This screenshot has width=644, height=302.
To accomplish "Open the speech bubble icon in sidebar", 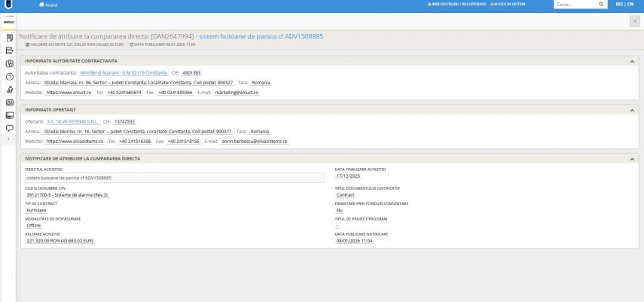I will click(9, 128).
